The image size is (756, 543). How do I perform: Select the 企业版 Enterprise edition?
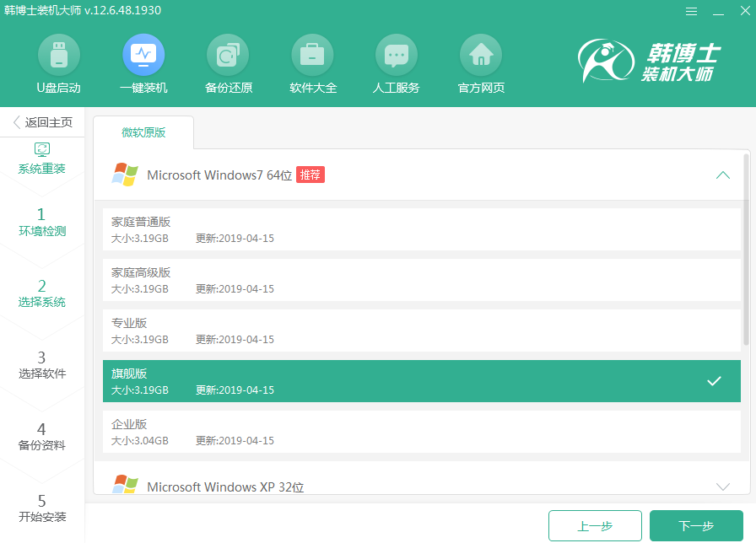[x=337, y=433]
